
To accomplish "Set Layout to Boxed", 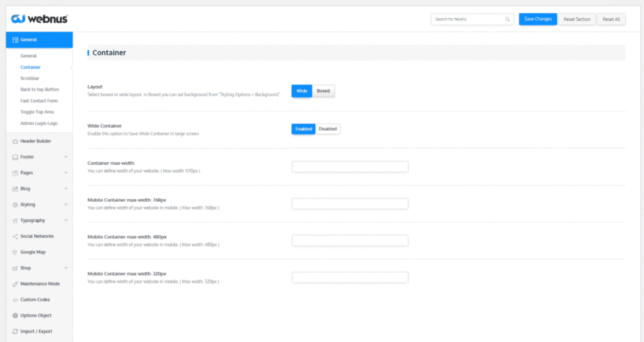I will (x=323, y=91).
